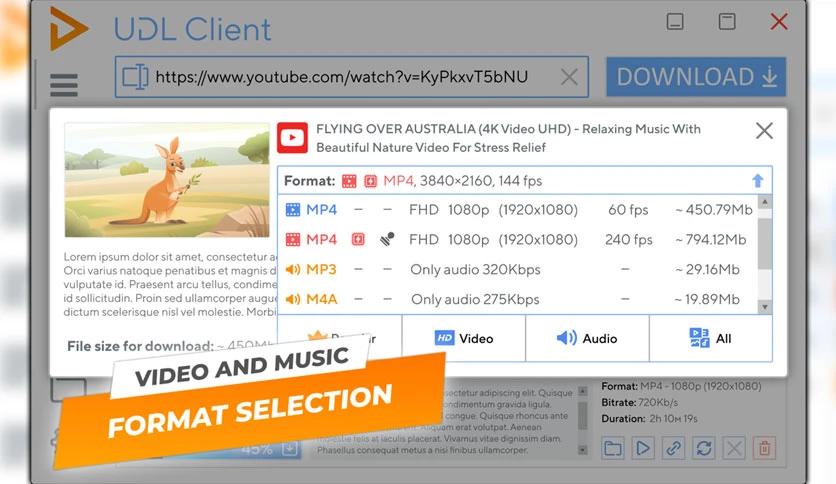Select MP3 Only audio 320Kbps row
This screenshot has width=836, height=484.
(x=518, y=269)
